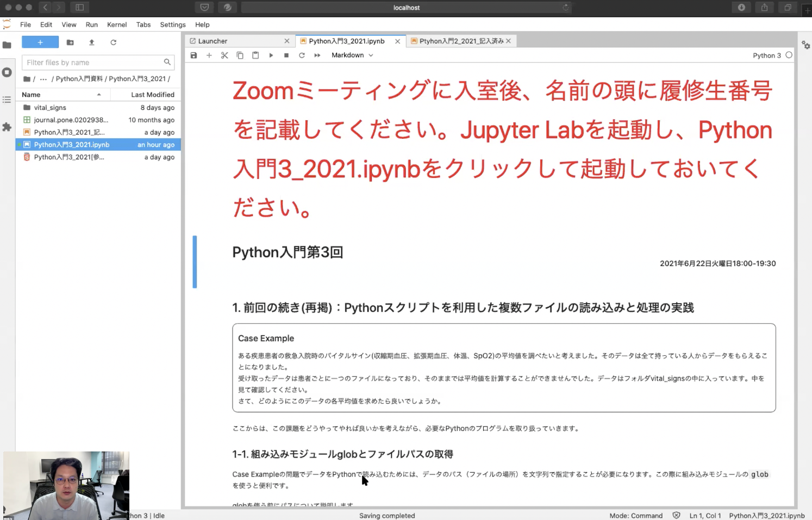Screen dimensions: 812x520
Task: Open the File menu
Action: (26, 24)
